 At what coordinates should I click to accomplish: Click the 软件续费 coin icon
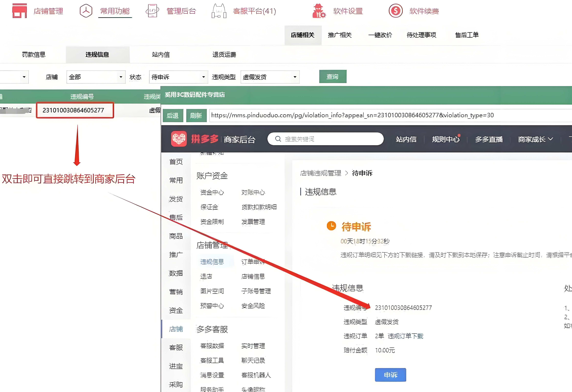click(396, 11)
